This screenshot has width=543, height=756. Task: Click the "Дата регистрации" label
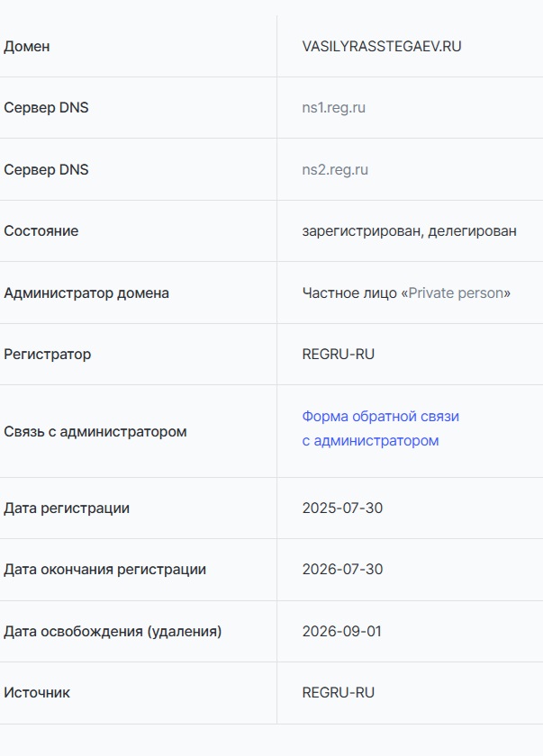click(67, 508)
